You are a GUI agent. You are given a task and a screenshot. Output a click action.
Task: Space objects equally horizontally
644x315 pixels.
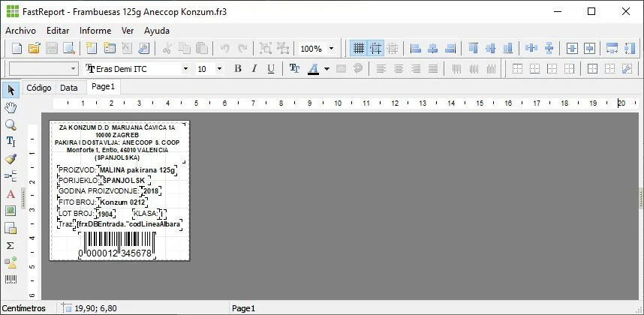point(531,49)
